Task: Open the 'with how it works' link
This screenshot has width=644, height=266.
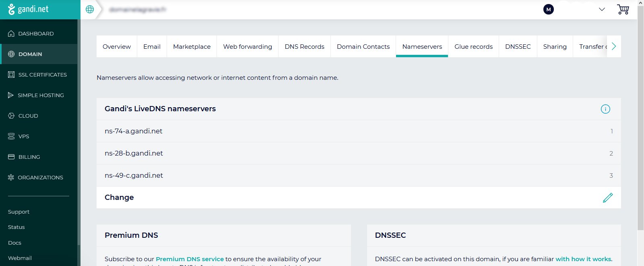Action: click(583, 259)
